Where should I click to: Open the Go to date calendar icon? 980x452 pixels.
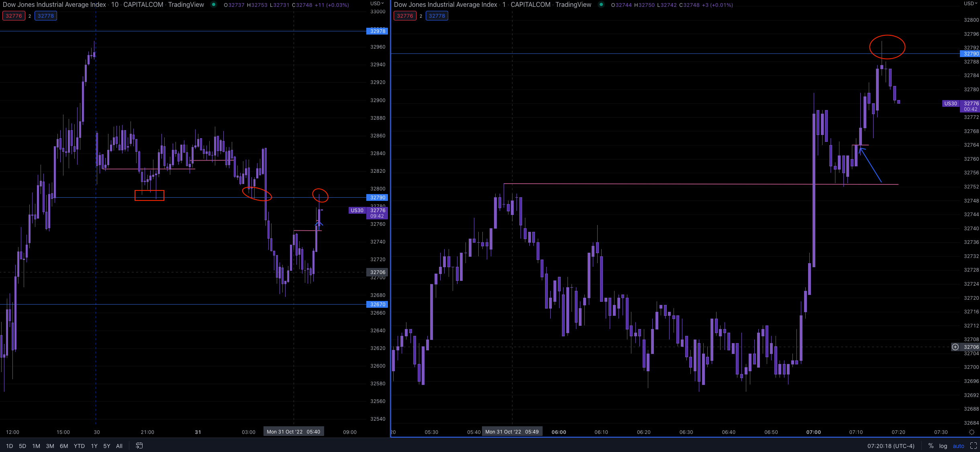coord(139,446)
